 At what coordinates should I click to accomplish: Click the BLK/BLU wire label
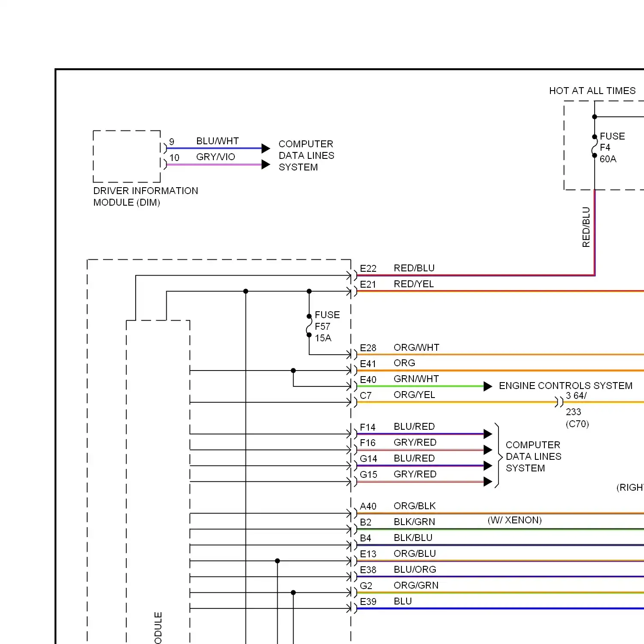(x=413, y=538)
